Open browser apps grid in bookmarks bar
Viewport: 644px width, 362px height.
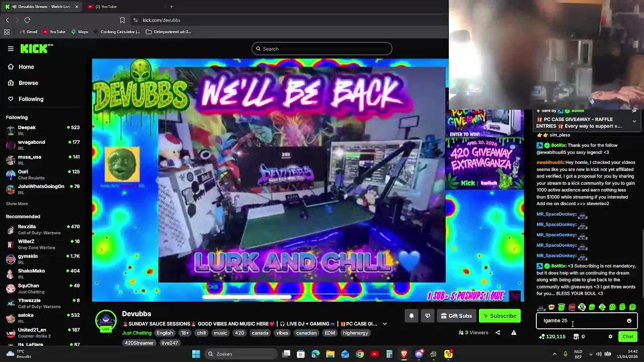click(x=7, y=32)
